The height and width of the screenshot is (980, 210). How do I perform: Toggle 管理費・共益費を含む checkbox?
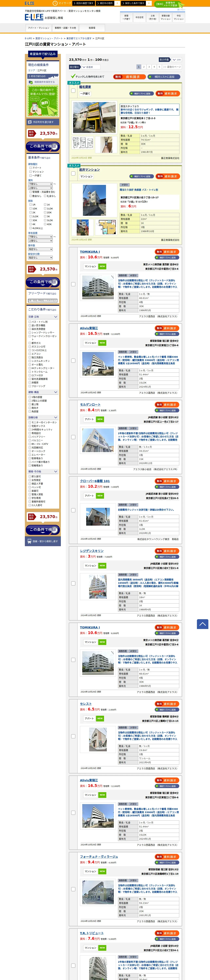point(30,192)
